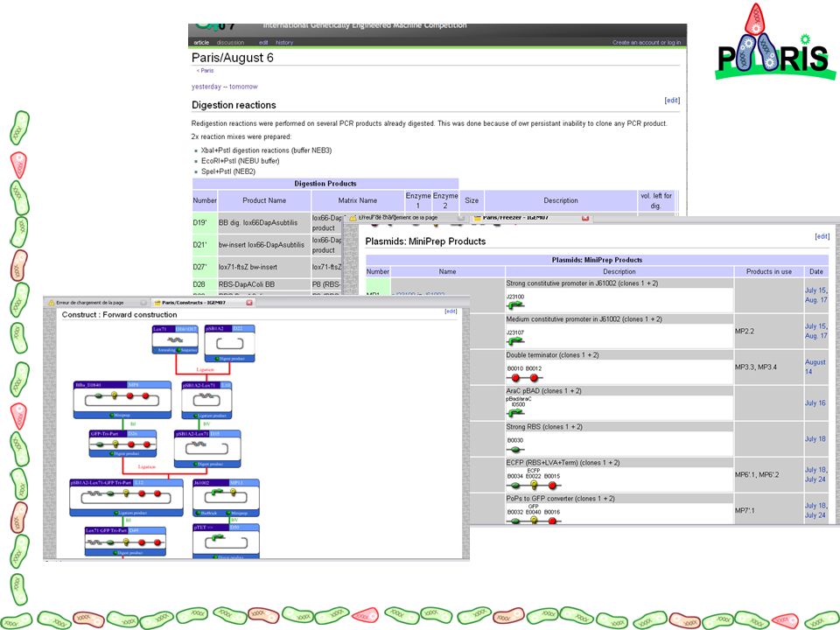The image size is (840, 630).
Task: Open the discussion tab on the wiki page
Action: click(230, 42)
